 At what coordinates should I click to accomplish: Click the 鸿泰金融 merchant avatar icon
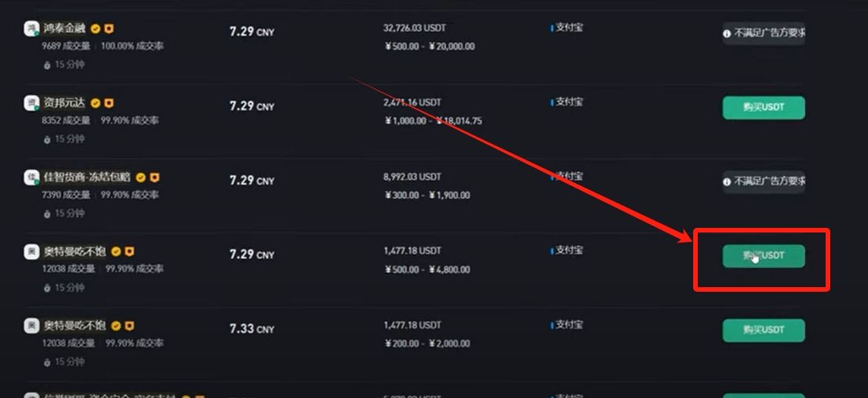(x=32, y=28)
